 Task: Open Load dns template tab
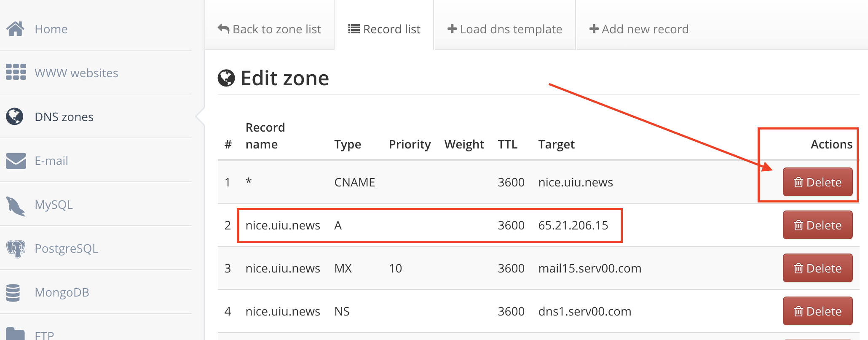click(x=505, y=29)
